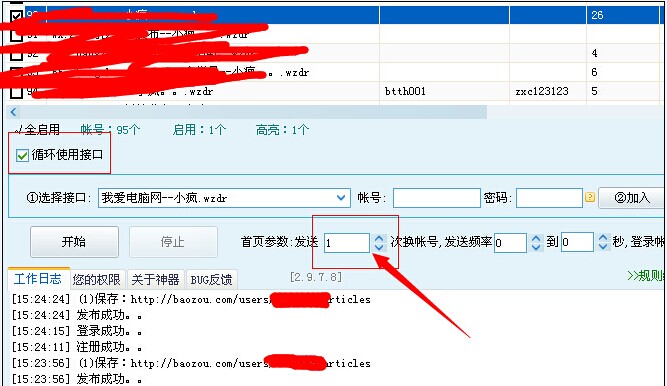Toggle the 循环使用接口 checkbox
Screen dimensions: 667x386
point(22,155)
